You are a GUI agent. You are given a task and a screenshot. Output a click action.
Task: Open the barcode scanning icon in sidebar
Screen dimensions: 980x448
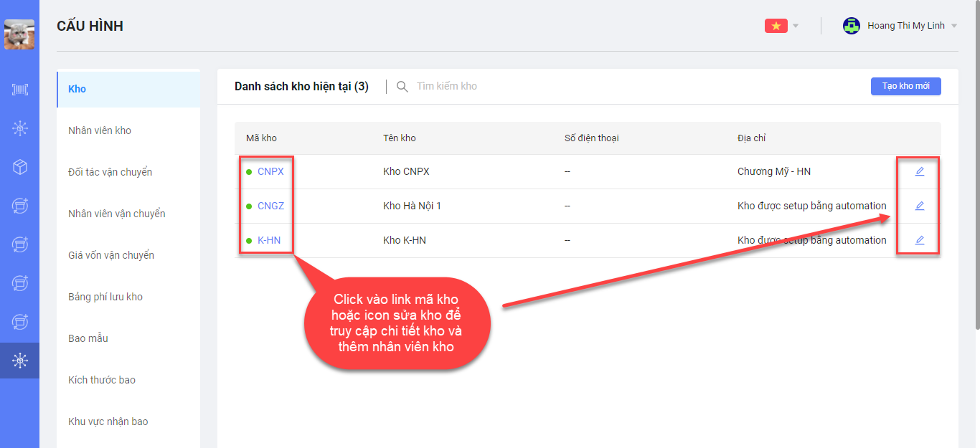click(x=19, y=90)
